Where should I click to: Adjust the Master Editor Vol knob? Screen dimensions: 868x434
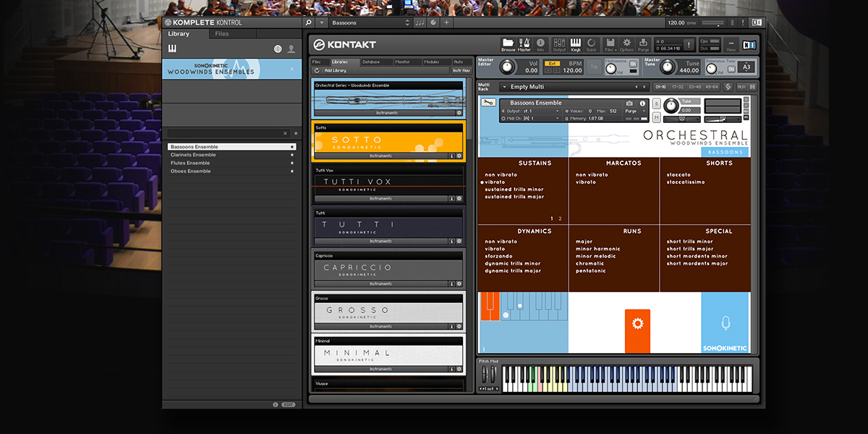pyautogui.click(x=507, y=67)
